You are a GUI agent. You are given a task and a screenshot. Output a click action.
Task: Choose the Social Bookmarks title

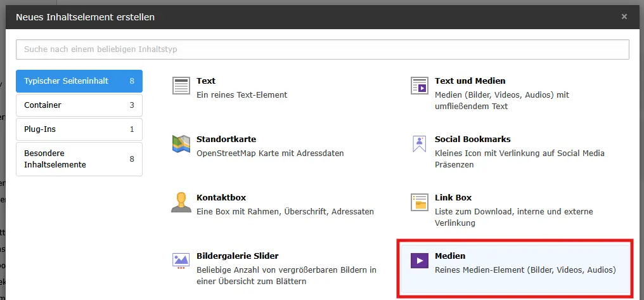pyautogui.click(x=472, y=139)
